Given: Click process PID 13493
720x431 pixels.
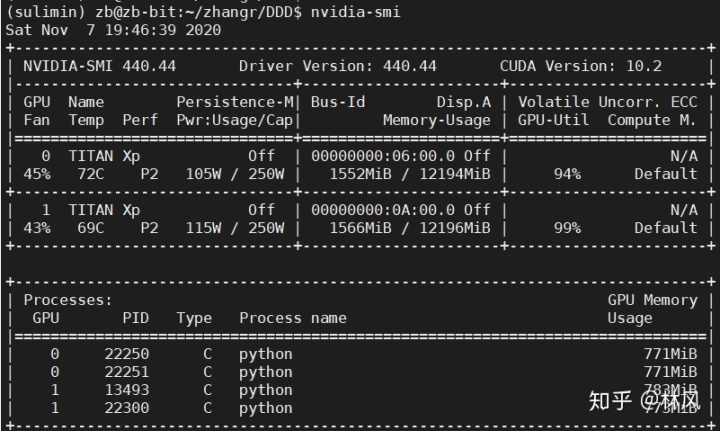Looking at the screenshot, I should coord(127,390).
